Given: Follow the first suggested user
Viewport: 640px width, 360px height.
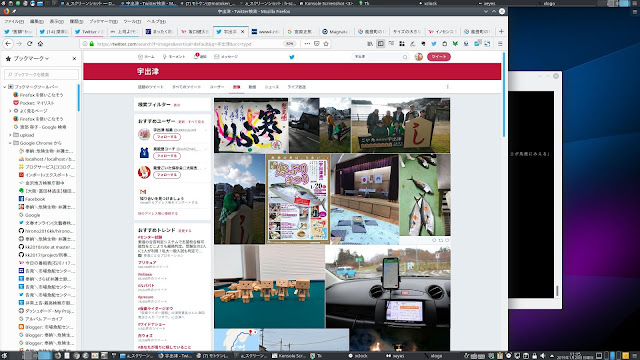Looking at the screenshot, I should tap(167, 137).
